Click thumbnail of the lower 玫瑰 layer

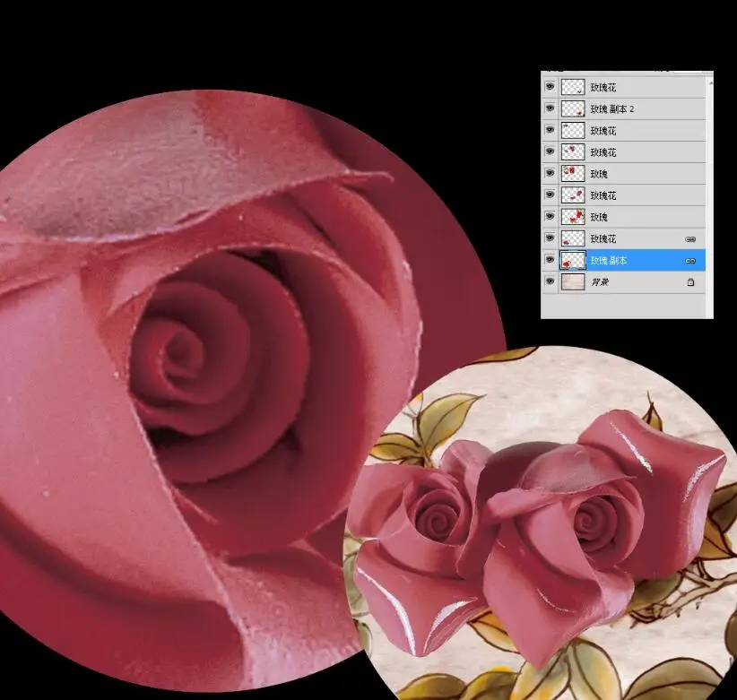[573, 217]
